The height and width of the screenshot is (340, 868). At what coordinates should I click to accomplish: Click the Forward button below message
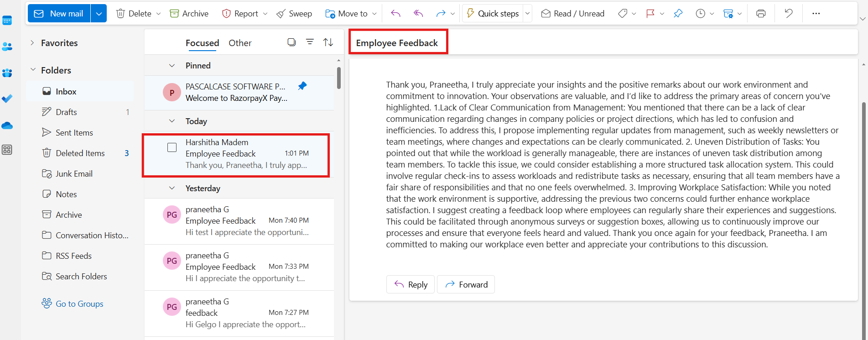tap(466, 284)
